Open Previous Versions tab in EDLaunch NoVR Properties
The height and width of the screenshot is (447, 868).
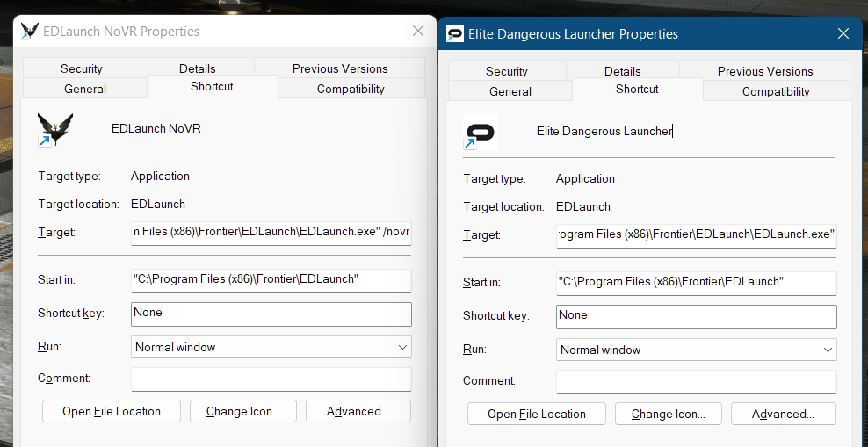[x=340, y=68]
